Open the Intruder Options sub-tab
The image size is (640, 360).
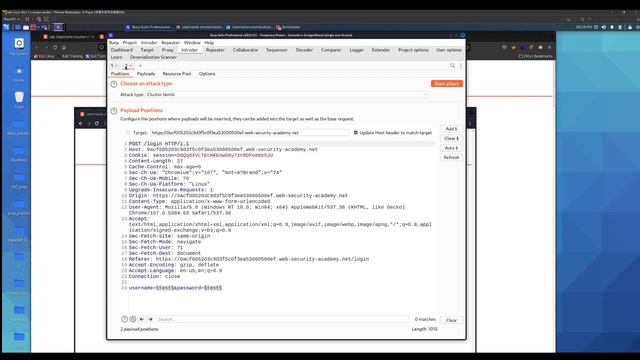(207, 74)
